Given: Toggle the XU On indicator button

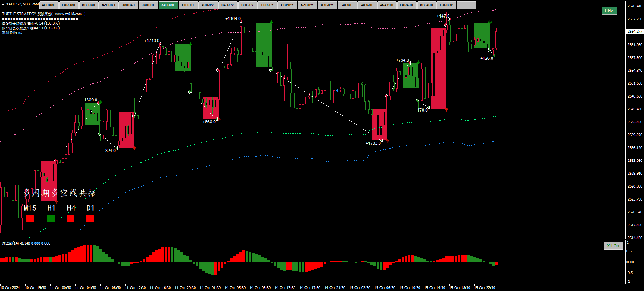Looking at the screenshot, I should click(613, 246).
